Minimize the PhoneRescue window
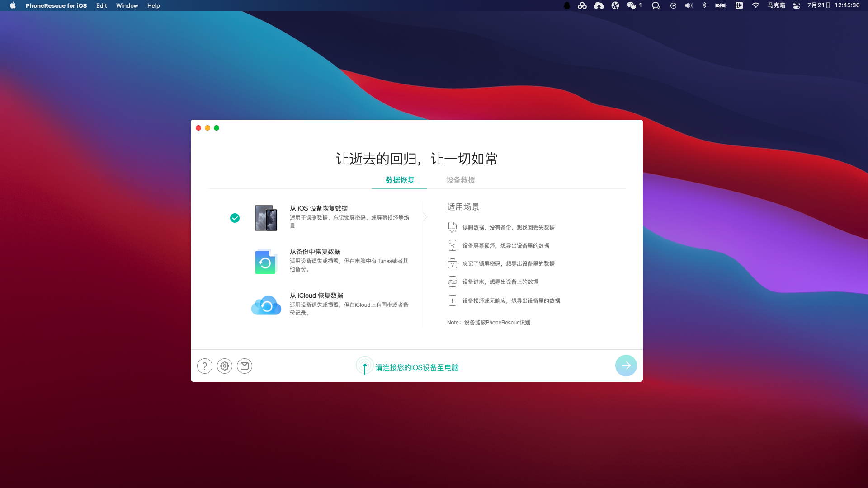868x488 pixels. (x=208, y=128)
